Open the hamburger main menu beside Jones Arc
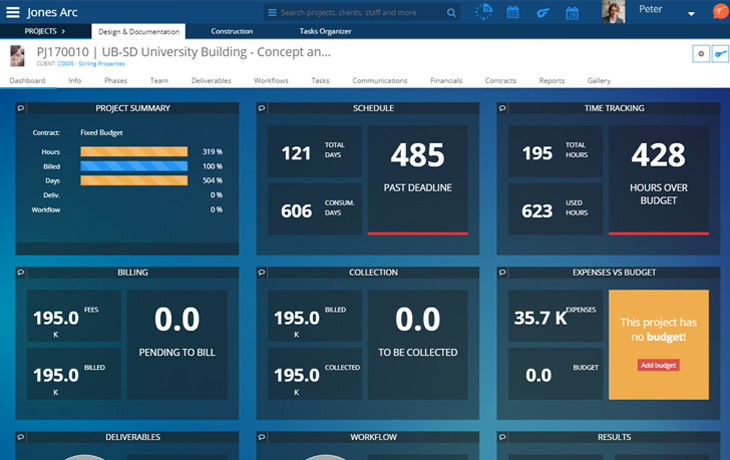 coord(13,13)
